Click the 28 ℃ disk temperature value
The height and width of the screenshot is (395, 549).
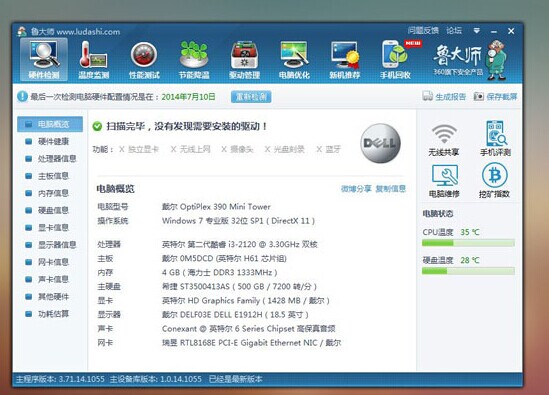pos(470,260)
